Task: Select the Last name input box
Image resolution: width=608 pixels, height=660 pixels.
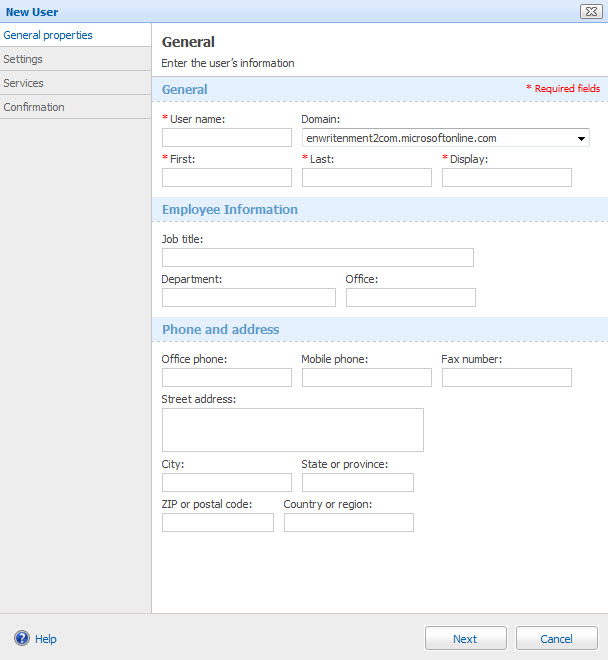Action: click(x=366, y=177)
